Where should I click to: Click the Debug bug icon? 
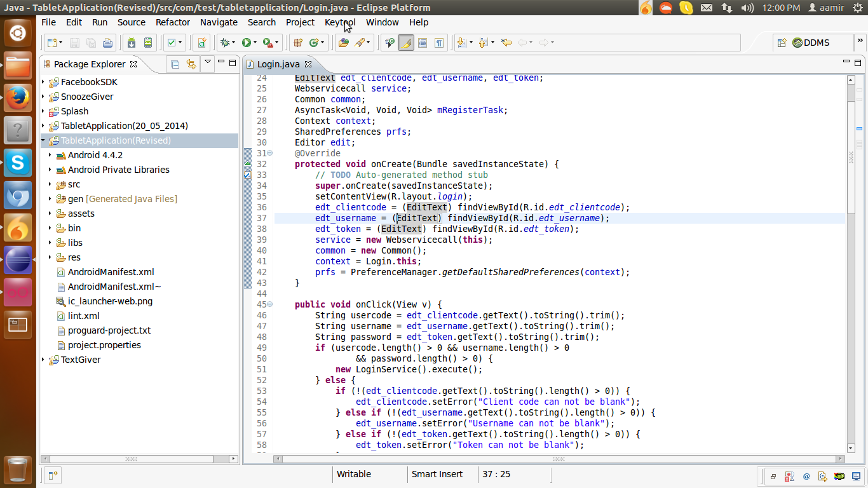click(224, 43)
